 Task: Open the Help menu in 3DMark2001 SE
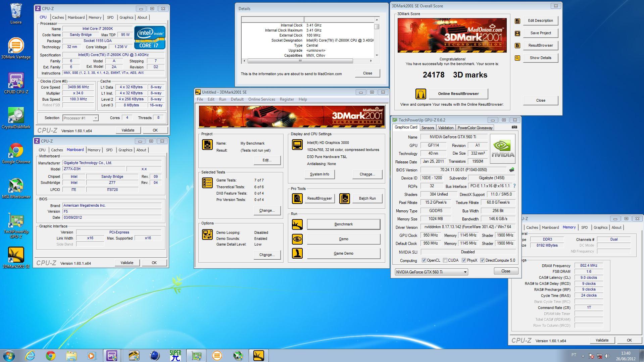pyautogui.click(x=303, y=99)
